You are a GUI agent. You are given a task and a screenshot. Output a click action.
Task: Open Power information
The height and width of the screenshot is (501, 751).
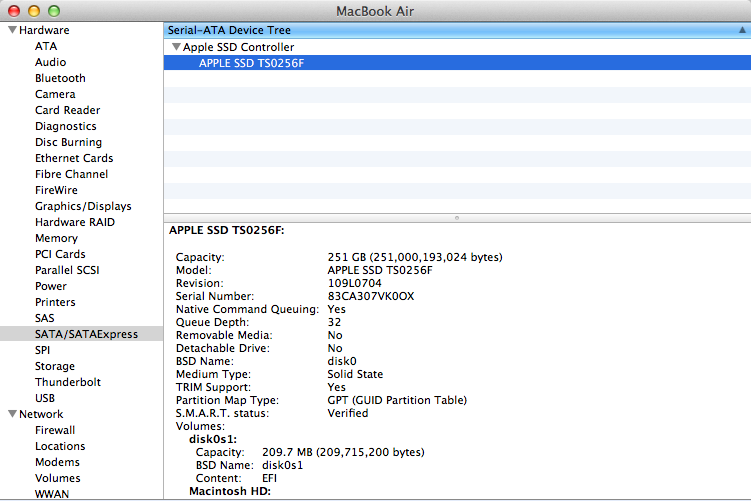coord(51,286)
